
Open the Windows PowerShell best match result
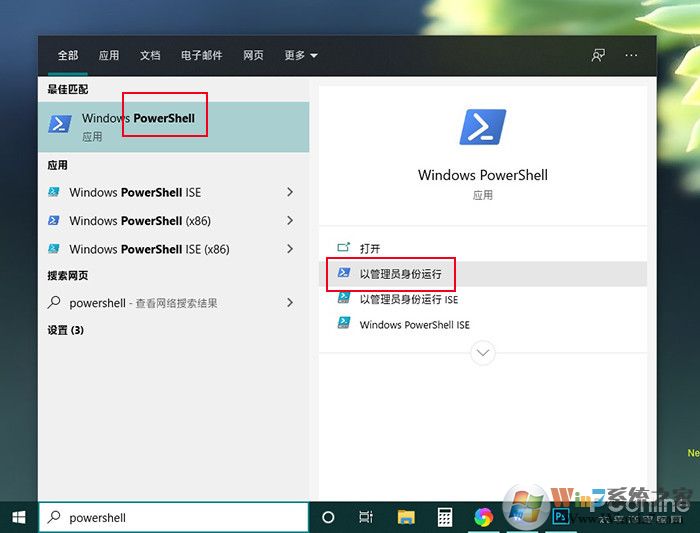pyautogui.click(x=174, y=127)
